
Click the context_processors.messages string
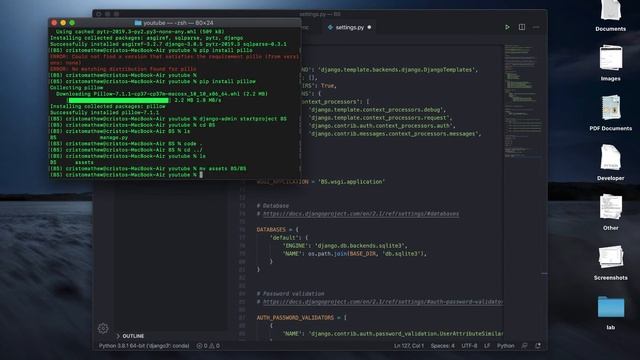coord(394,133)
